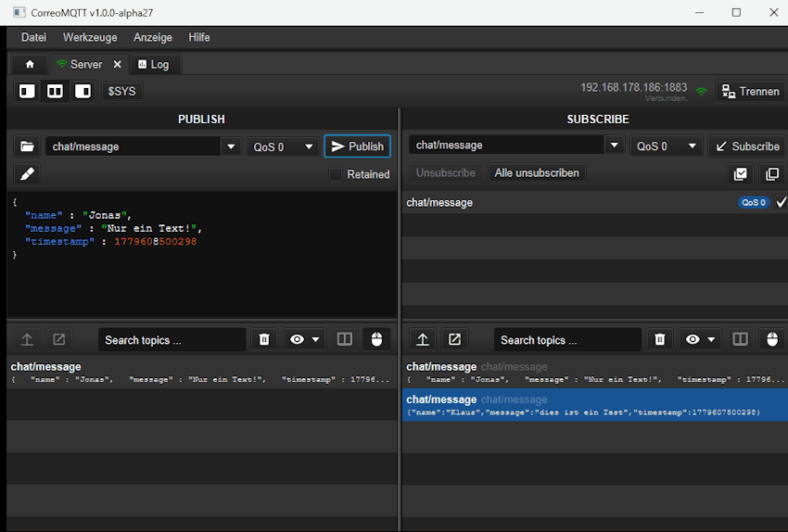This screenshot has width=788, height=532.
Task: Expand the eye dropdown arrow in publish list
Action: click(x=315, y=339)
